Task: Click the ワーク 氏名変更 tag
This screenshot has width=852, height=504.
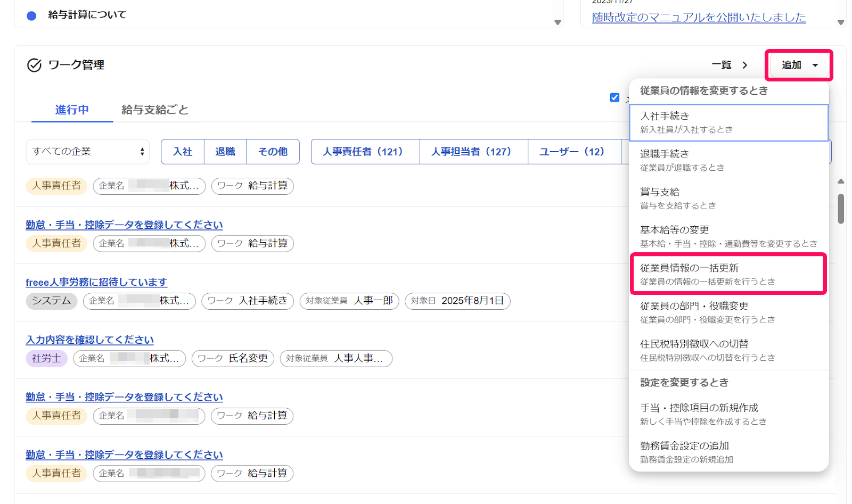Action: click(x=233, y=358)
